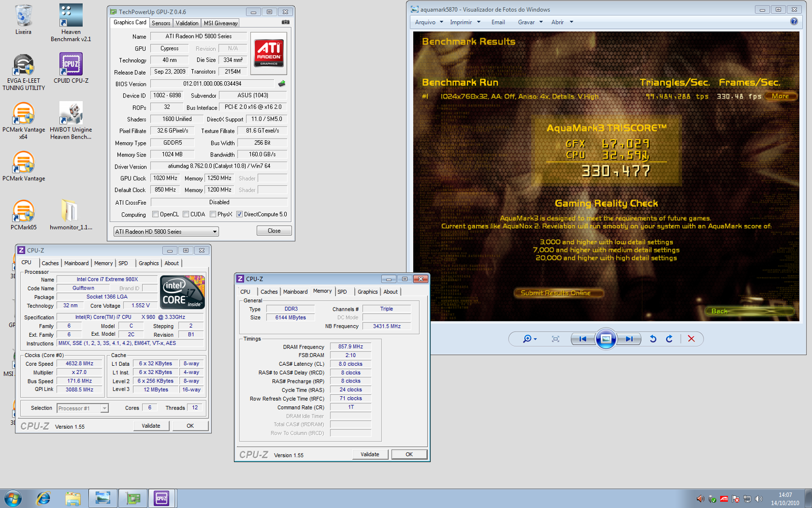Viewport: 812px width, 508px height.
Task: Launch PCMark05 desktop shortcut
Action: point(23,214)
